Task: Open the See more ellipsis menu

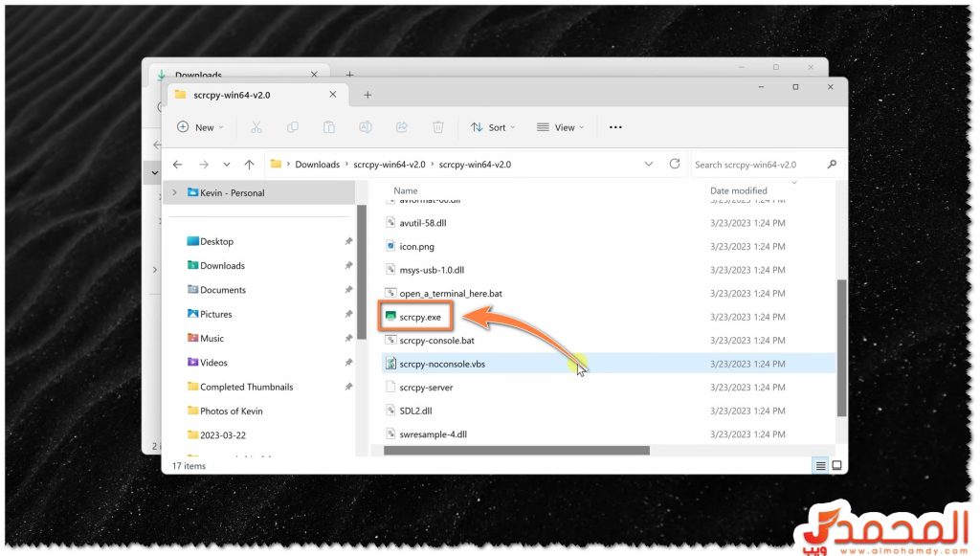Action: pos(615,127)
